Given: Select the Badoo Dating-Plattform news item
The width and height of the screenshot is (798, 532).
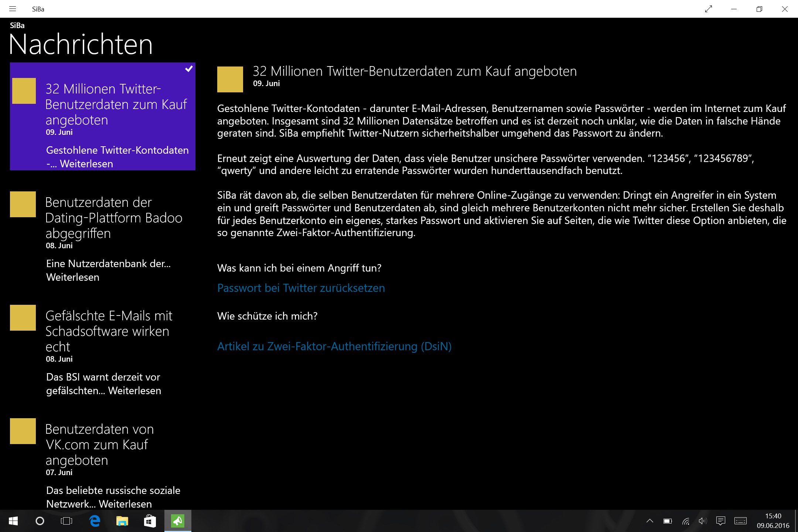Looking at the screenshot, I should tap(114, 218).
